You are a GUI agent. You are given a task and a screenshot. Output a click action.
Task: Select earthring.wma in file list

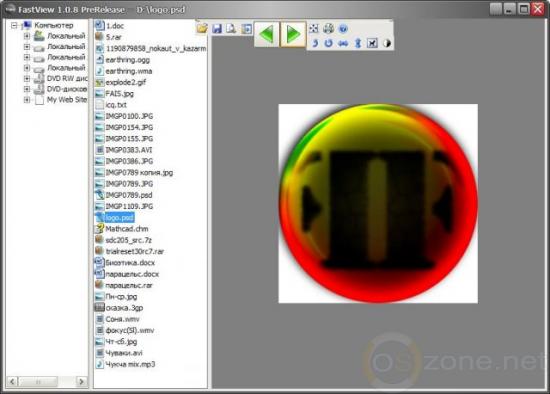pyautogui.click(x=129, y=71)
